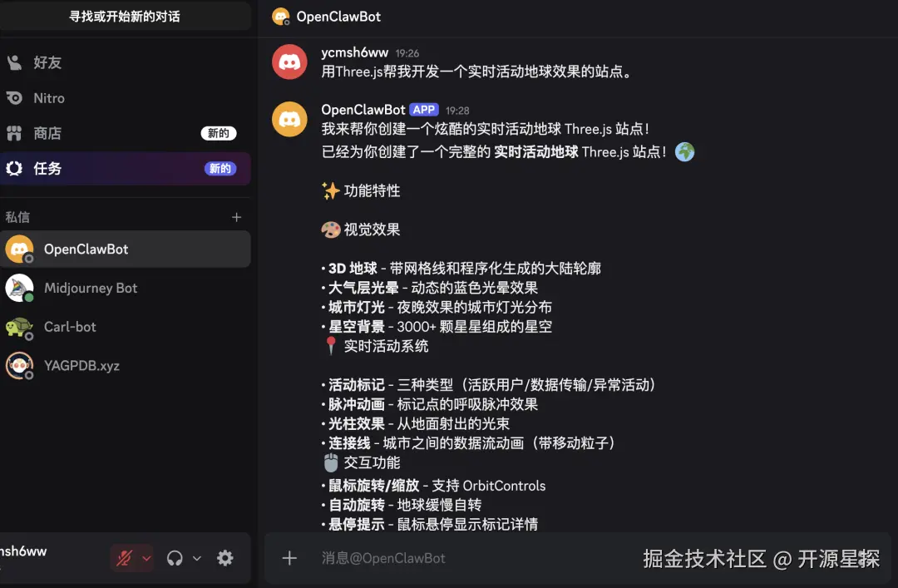This screenshot has height=588, width=898.
Task: Create a new DM with plus icon
Action: (x=236, y=217)
